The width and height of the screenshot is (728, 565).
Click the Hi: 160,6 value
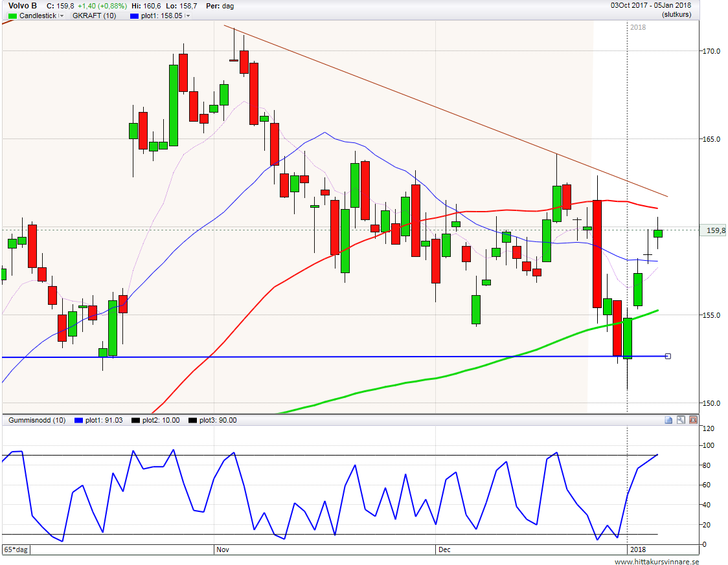click(x=146, y=6)
